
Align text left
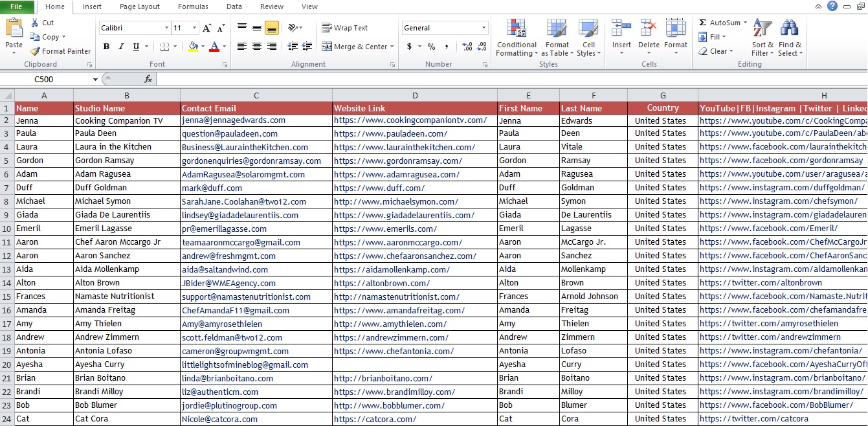point(242,47)
